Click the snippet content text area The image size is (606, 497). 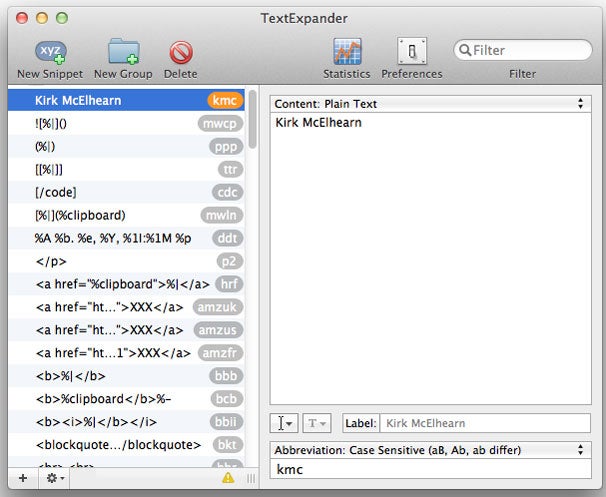coord(431,259)
